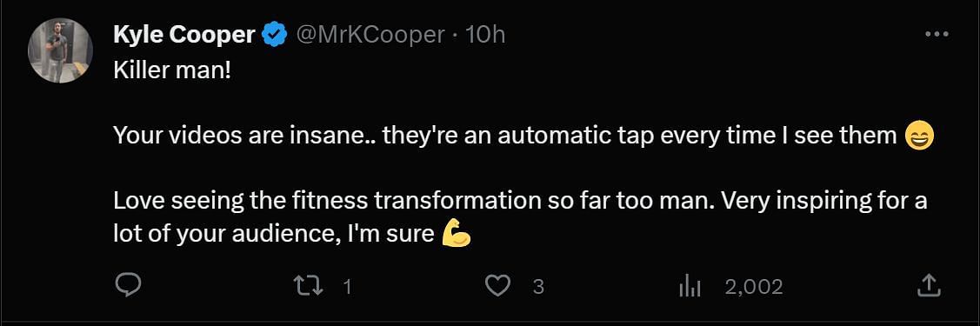Click the repost count of 1
Viewport: 980px width, 326px height.
tap(348, 287)
